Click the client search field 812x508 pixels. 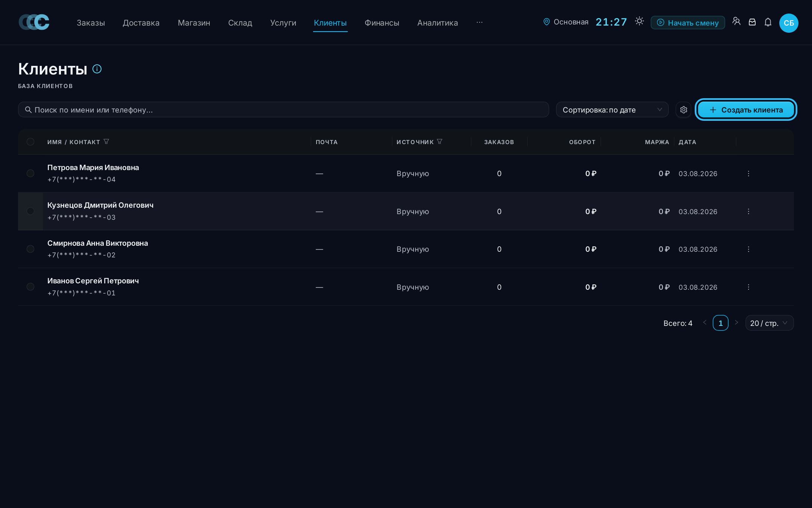coord(283,110)
